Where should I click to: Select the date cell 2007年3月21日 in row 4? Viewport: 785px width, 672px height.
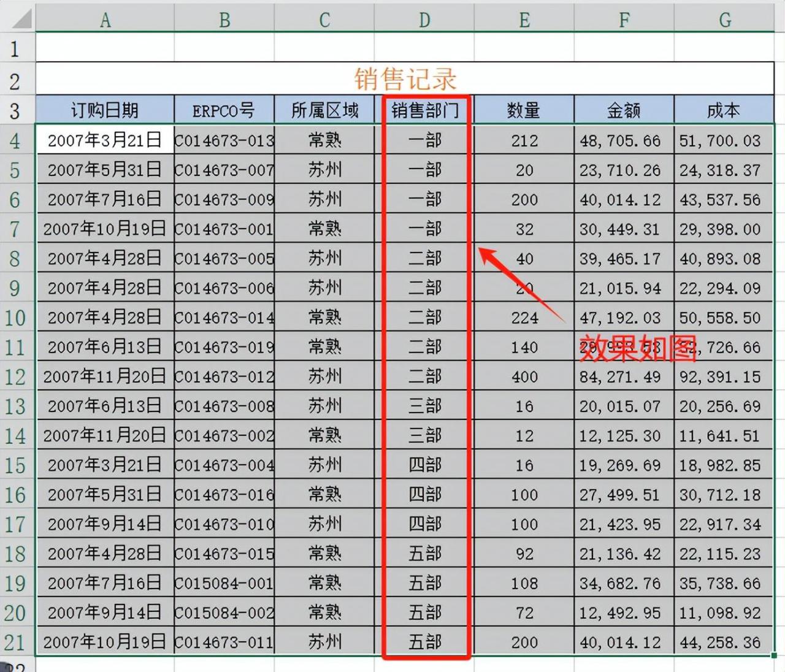pyautogui.click(x=105, y=140)
